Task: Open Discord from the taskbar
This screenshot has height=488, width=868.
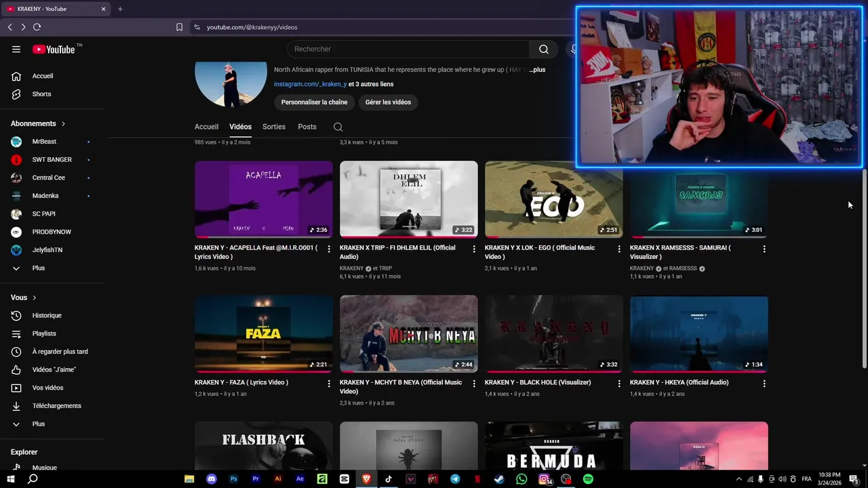Action: 212,479
